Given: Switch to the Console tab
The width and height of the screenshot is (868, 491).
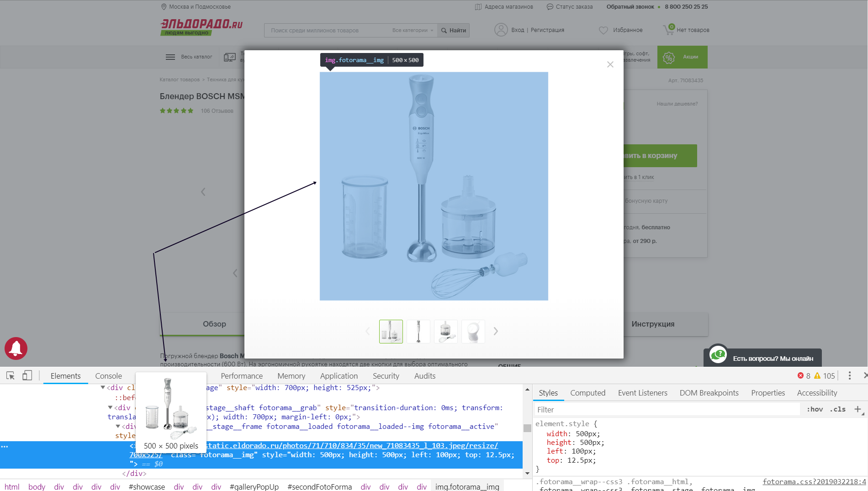Looking at the screenshot, I should [108, 376].
